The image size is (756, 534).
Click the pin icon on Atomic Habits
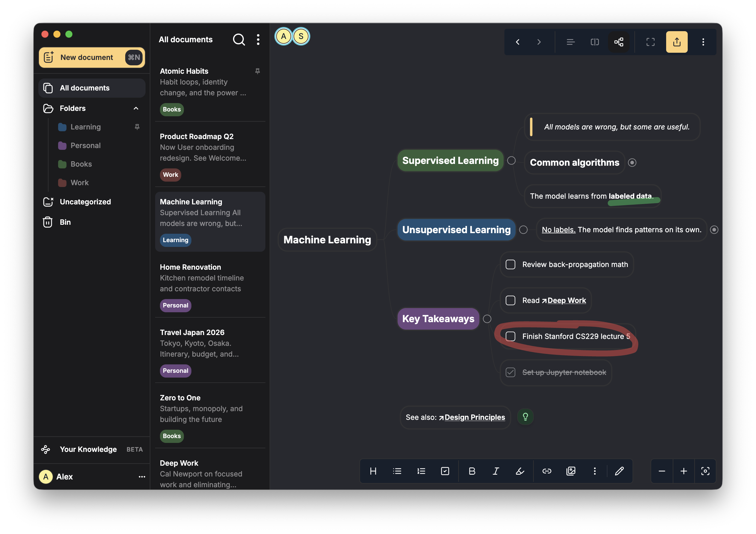click(x=258, y=71)
